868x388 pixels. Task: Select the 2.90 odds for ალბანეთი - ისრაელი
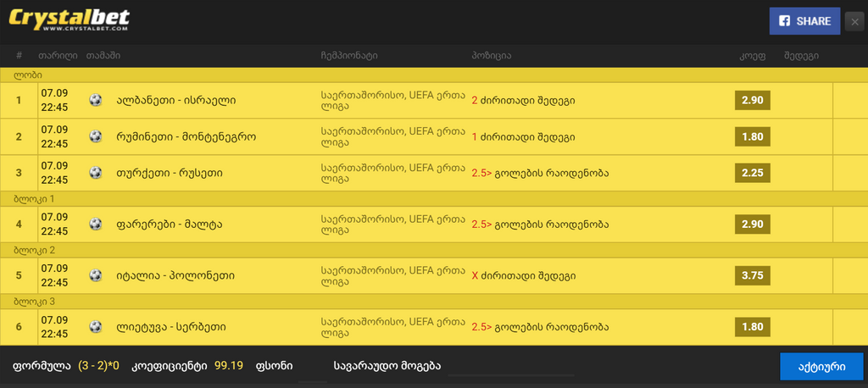(753, 100)
